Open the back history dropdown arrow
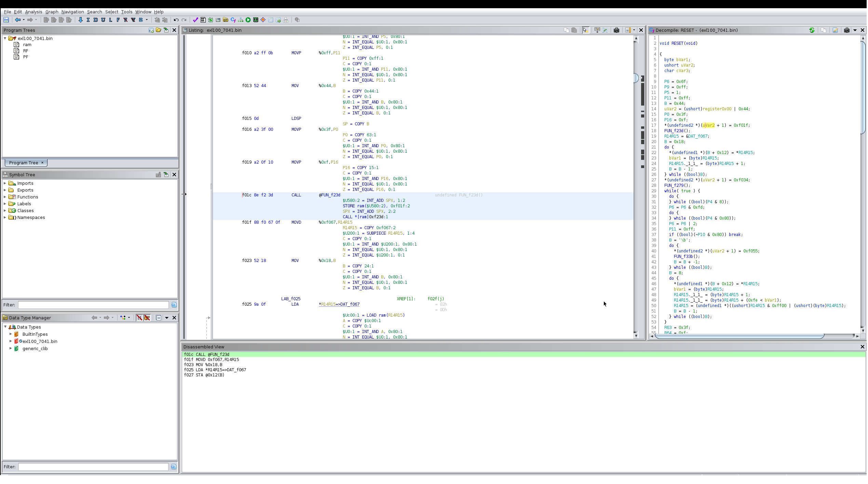The width and height of the screenshot is (868, 484). [x=24, y=20]
